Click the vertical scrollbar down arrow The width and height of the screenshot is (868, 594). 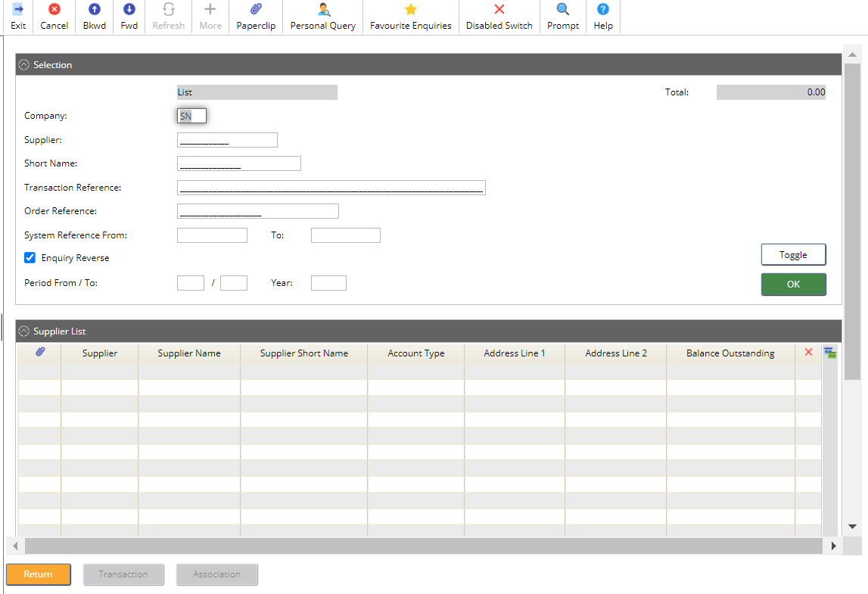[x=853, y=527]
